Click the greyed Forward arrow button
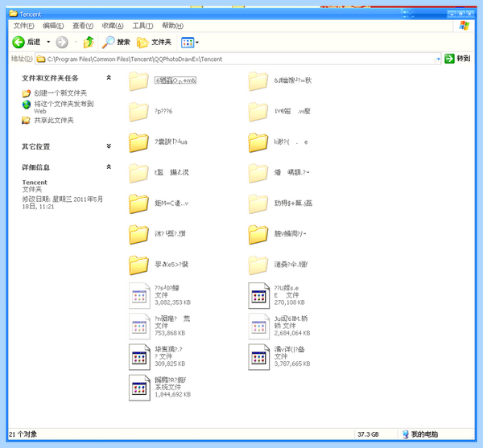This screenshot has width=483, height=448. pyautogui.click(x=62, y=42)
